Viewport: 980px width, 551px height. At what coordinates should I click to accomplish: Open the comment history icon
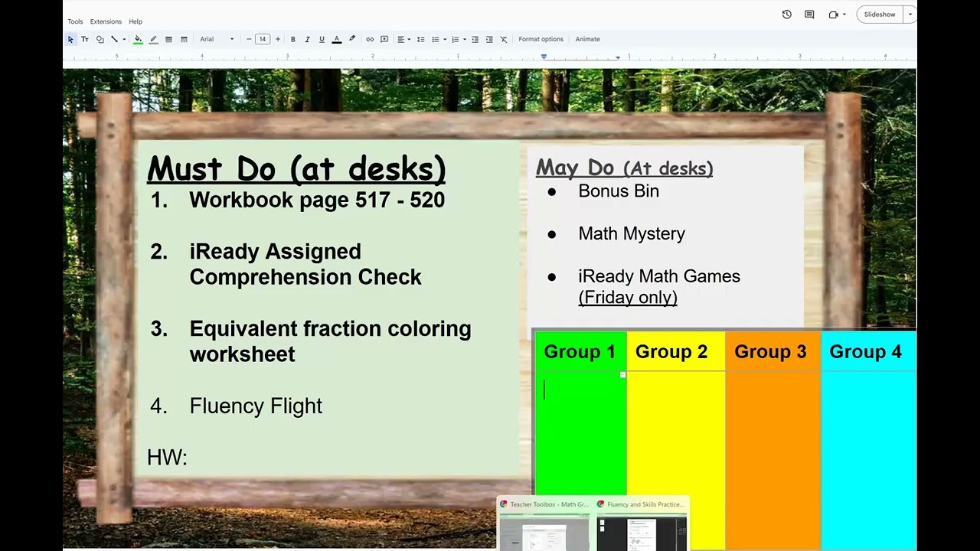(x=809, y=15)
